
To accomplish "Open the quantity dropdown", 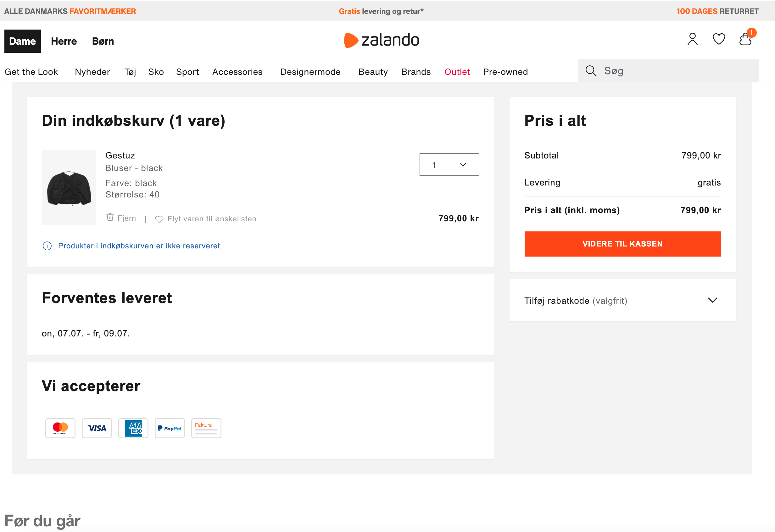I will pyautogui.click(x=449, y=165).
